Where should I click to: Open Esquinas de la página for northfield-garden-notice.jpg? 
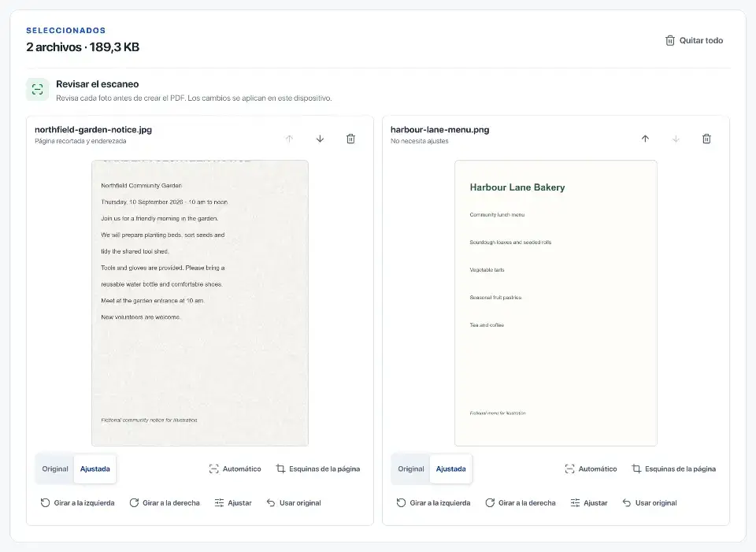pos(318,469)
